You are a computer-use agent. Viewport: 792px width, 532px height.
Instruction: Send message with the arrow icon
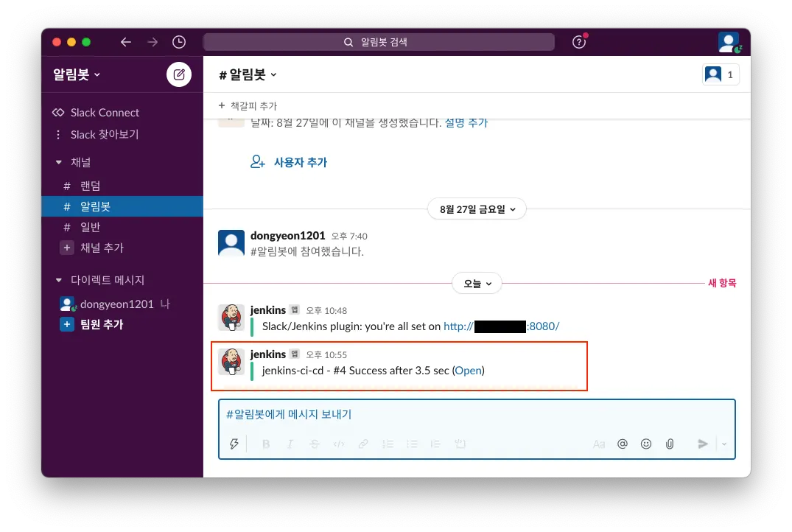tap(703, 444)
